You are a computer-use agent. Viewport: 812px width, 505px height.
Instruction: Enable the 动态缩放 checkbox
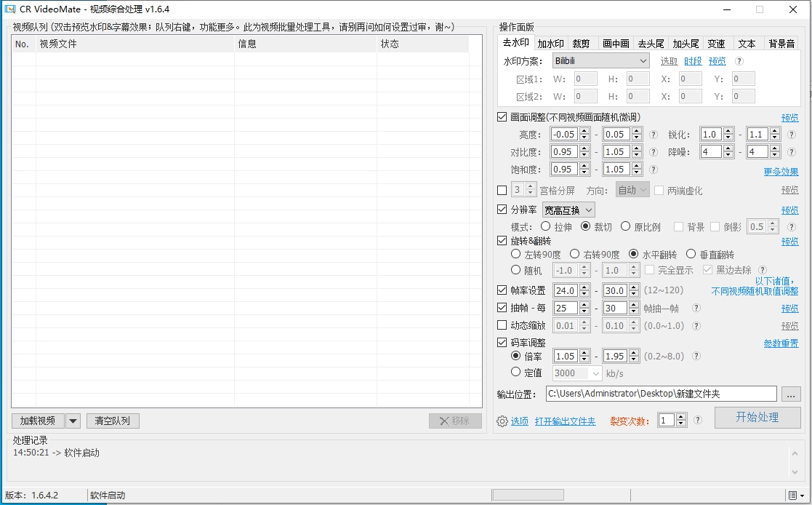point(502,325)
